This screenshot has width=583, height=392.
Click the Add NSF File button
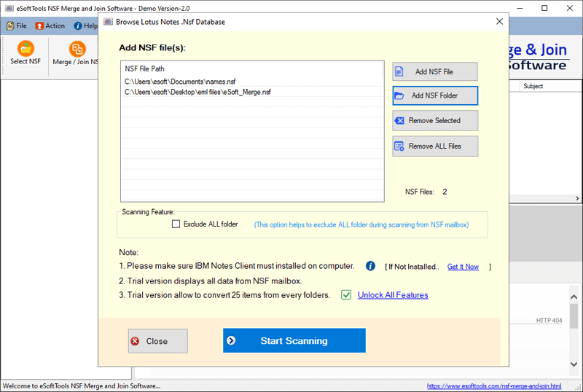point(434,71)
